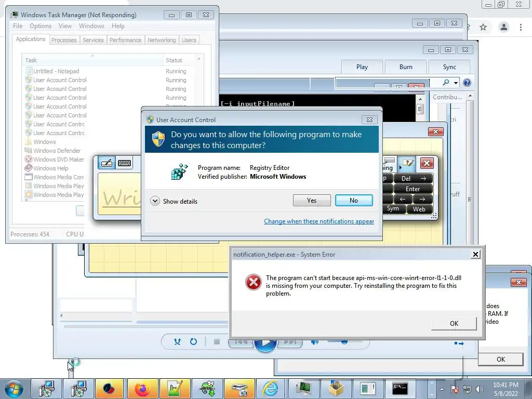The width and height of the screenshot is (532, 399).
Task: Open the Task Manager taskbar icon
Action: click(303, 389)
